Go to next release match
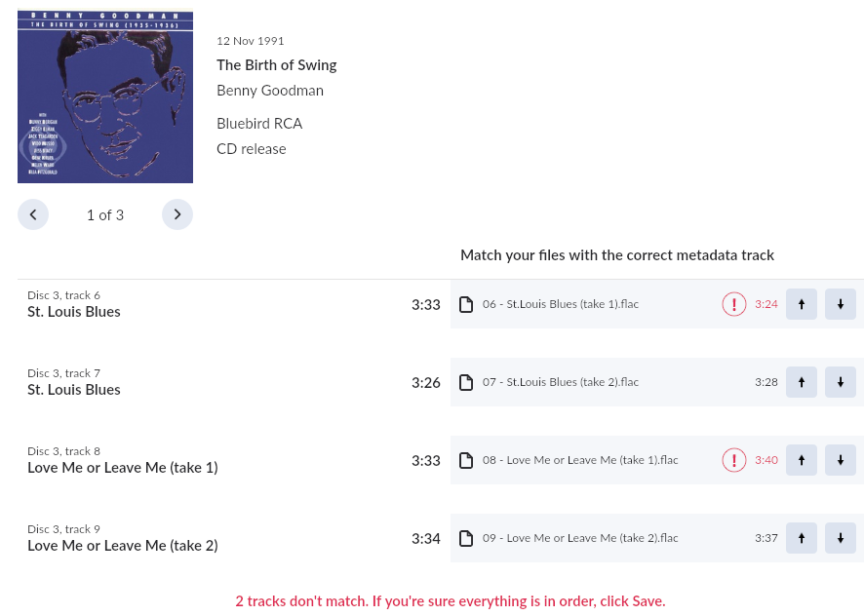 [177, 214]
